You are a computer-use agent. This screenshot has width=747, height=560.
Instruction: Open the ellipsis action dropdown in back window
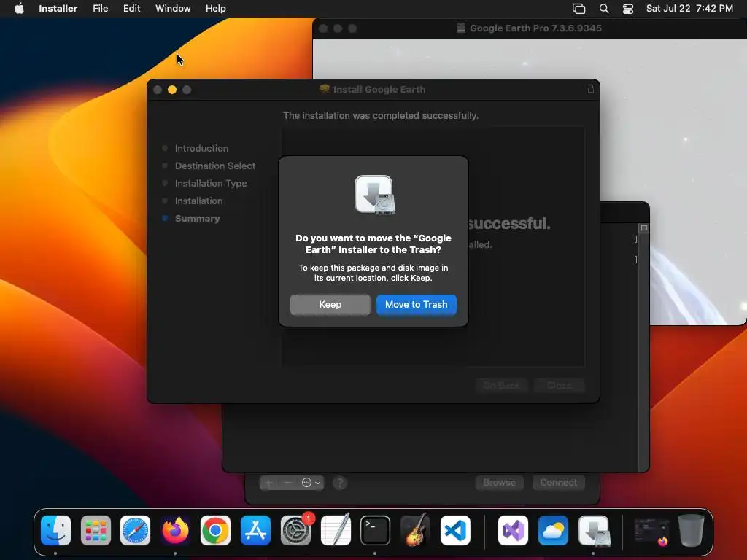click(x=311, y=483)
